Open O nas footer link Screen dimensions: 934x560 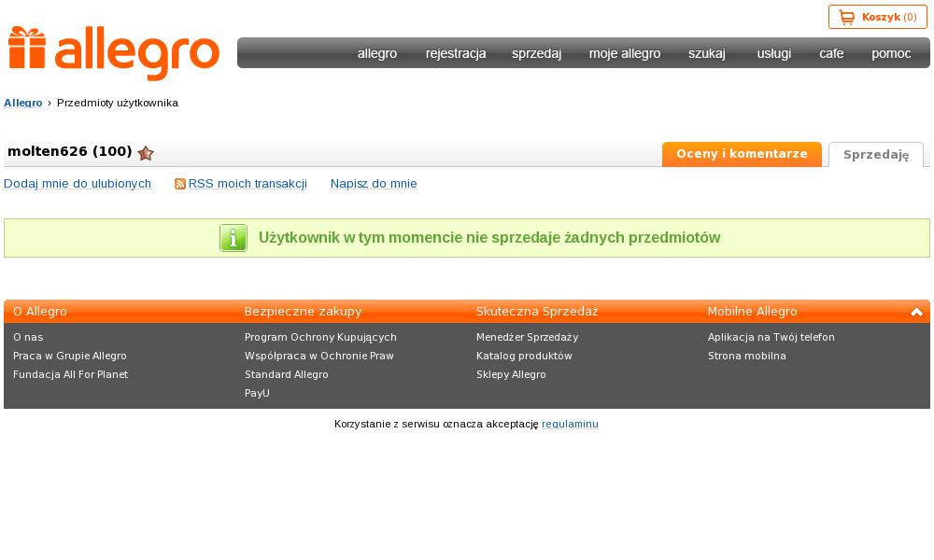pyautogui.click(x=28, y=338)
